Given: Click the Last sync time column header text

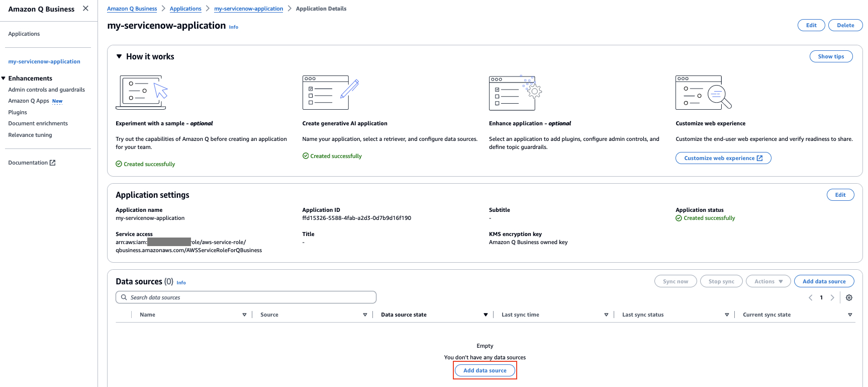Looking at the screenshot, I should click(520, 315).
